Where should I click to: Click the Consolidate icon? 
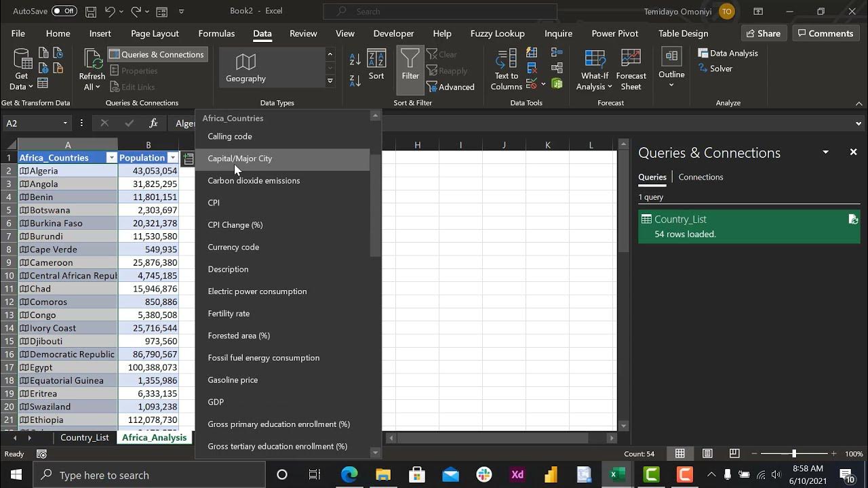pyautogui.click(x=557, y=53)
